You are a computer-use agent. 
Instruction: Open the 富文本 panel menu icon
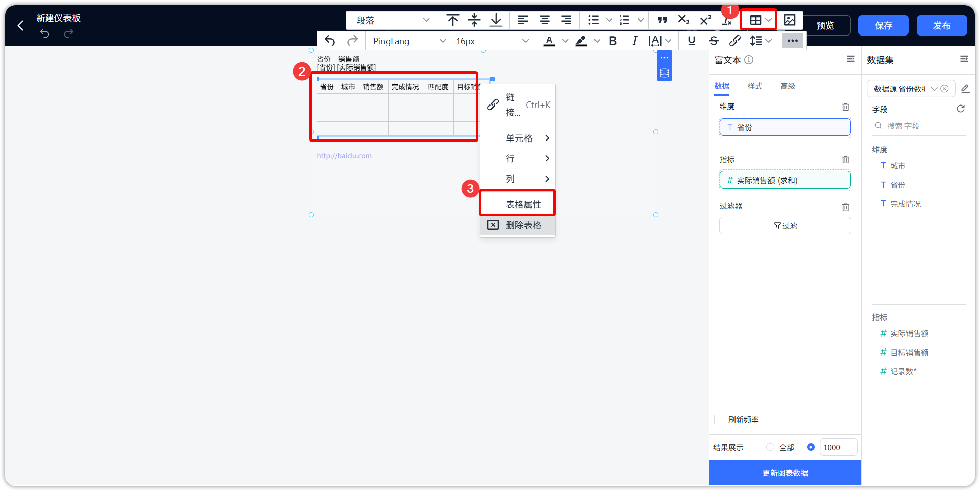click(x=851, y=59)
